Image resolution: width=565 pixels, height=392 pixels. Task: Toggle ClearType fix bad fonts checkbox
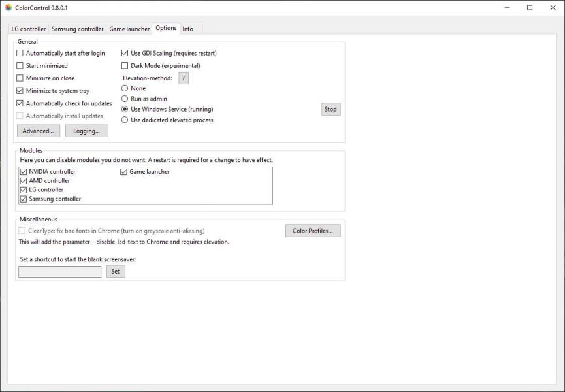tap(112, 231)
